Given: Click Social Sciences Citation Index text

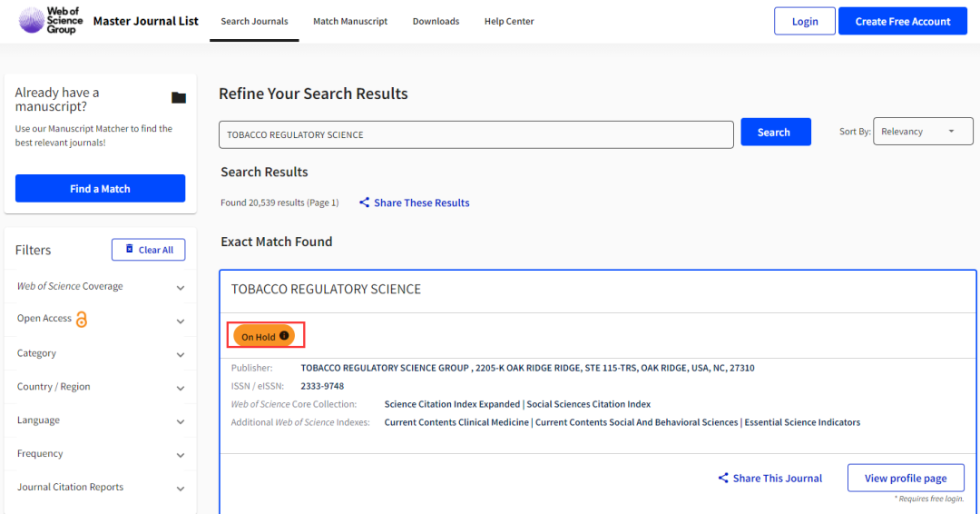Looking at the screenshot, I should [589, 404].
